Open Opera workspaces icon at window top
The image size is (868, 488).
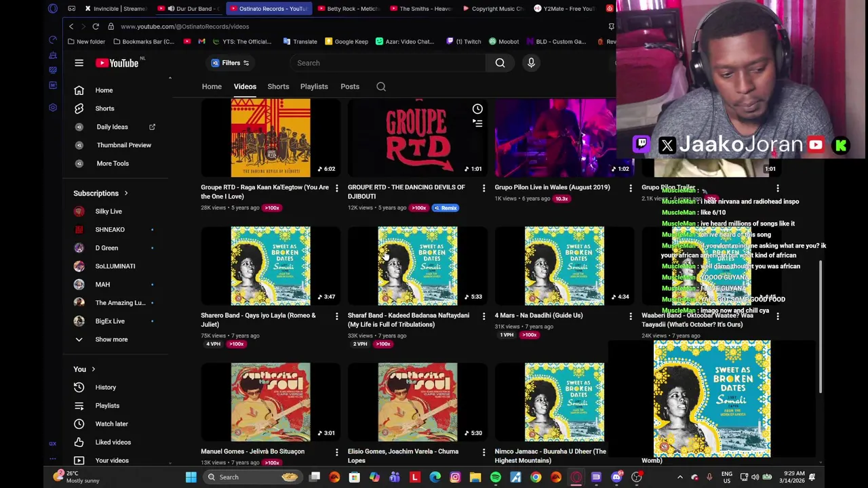(71, 9)
